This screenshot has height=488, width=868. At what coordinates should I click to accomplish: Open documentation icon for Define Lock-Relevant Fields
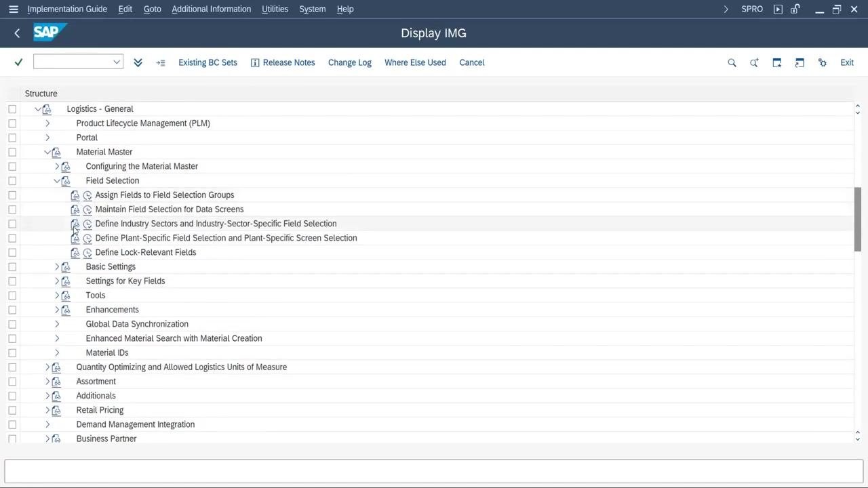click(75, 252)
